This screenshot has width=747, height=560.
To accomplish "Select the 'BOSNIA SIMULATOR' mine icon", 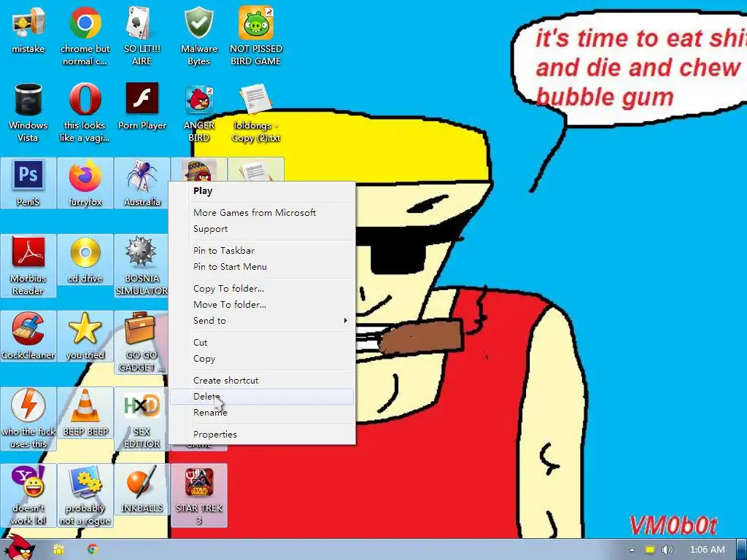I will click(142, 265).
